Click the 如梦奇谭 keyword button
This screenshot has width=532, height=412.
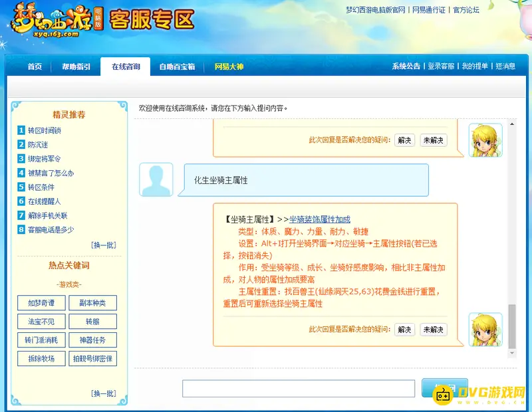[41, 303]
